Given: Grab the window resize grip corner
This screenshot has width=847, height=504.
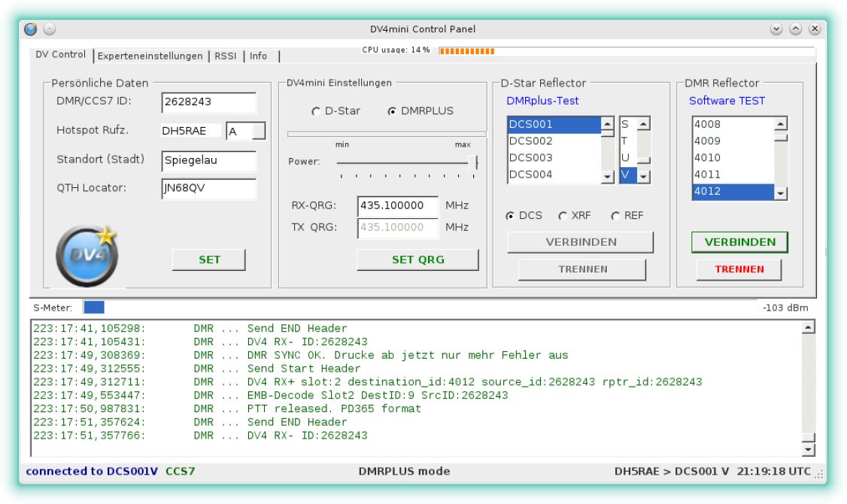Looking at the screenshot, I should pos(819,475).
